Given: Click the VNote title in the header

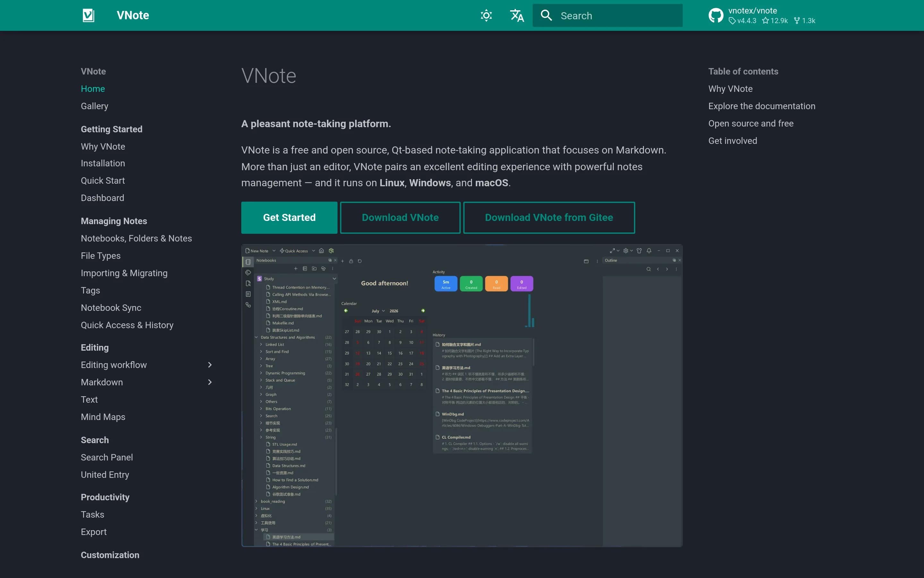Looking at the screenshot, I should click(x=133, y=15).
